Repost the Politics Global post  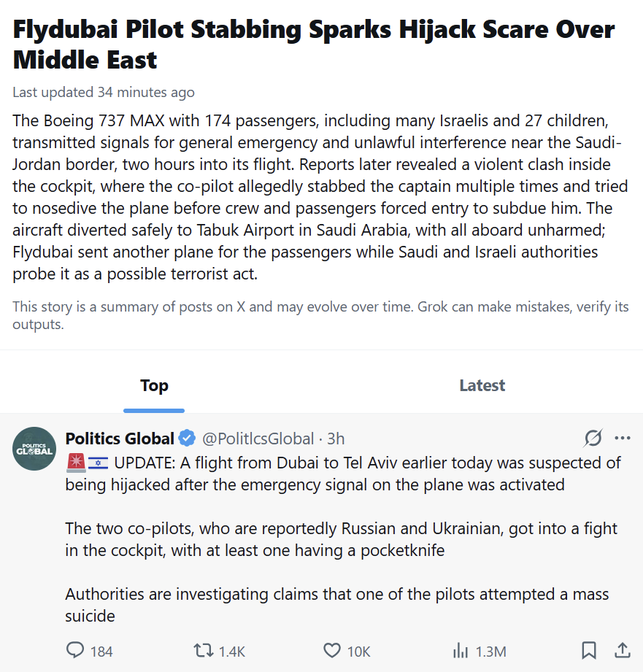(203, 650)
